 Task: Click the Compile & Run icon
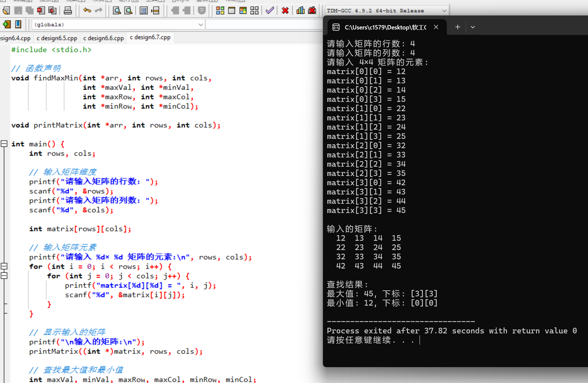(243, 11)
